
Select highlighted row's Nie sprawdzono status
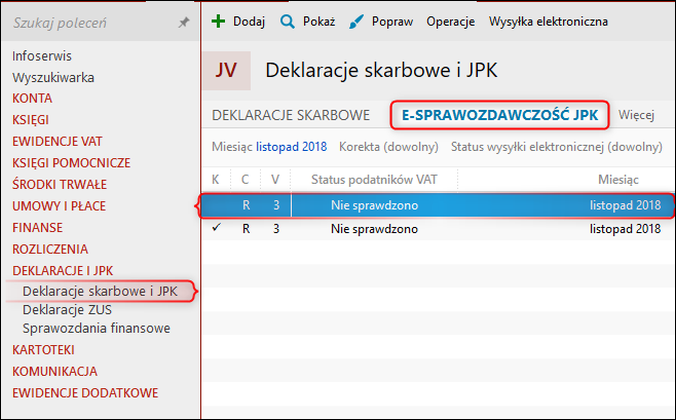(x=374, y=205)
